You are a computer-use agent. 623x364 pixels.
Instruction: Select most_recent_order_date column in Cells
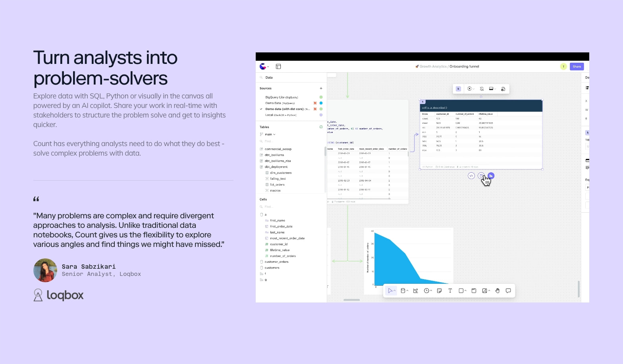(x=287, y=239)
